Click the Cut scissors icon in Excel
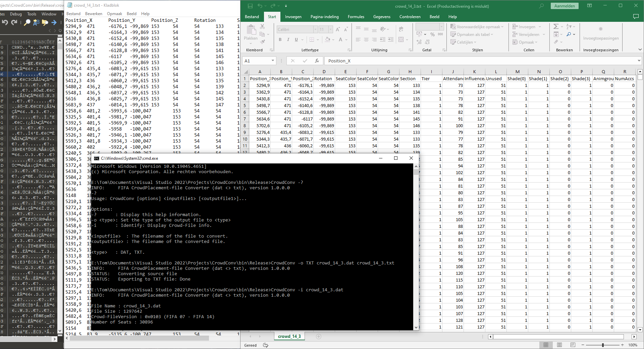644x349 pixels. pos(262,27)
